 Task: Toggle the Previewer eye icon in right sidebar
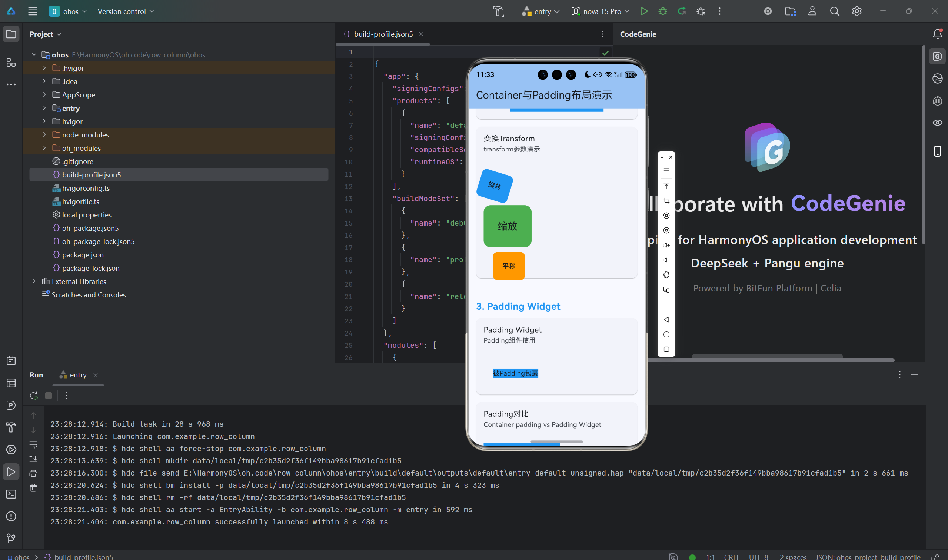tap(937, 123)
